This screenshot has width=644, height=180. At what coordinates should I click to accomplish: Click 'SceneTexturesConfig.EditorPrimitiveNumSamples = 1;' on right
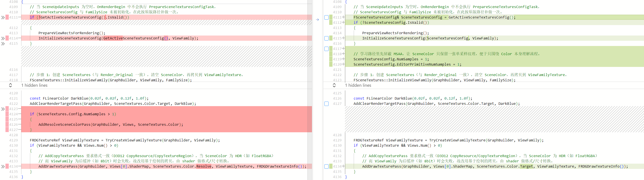407,64
